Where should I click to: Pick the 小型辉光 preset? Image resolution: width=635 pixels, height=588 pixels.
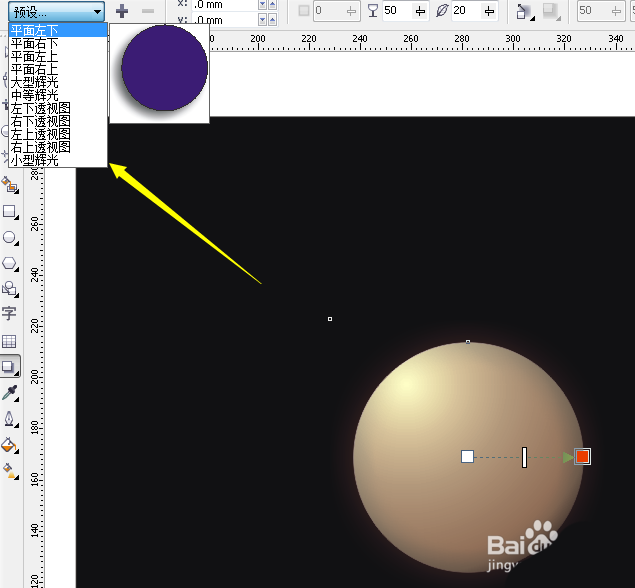pyautogui.click(x=58, y=160)
